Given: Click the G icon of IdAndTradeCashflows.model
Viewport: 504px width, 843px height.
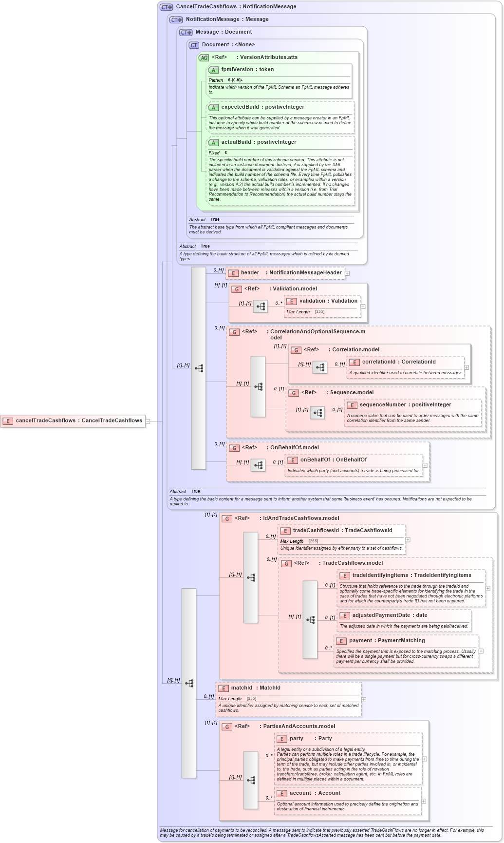Looking at the screenshot, I should pos(226,518).
